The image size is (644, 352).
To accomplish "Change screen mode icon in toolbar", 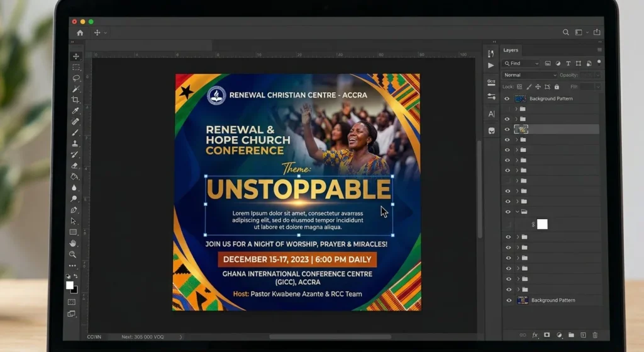I will coord(72,314).
